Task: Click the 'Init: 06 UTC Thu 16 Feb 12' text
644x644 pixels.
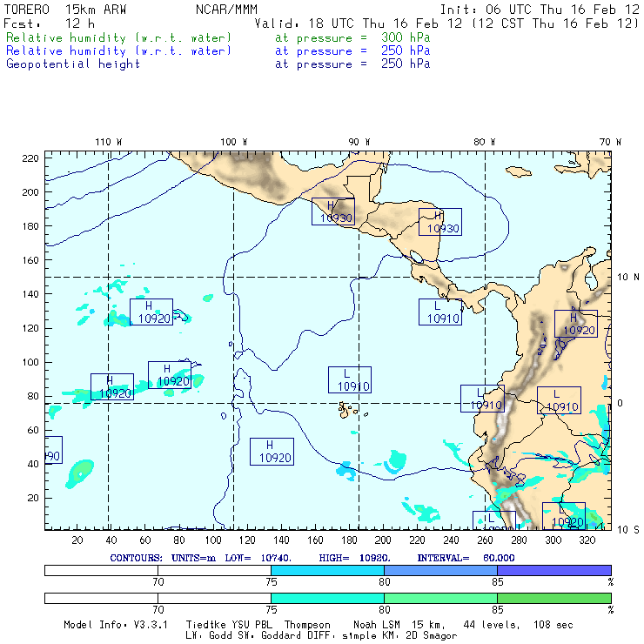Action: 540,10
